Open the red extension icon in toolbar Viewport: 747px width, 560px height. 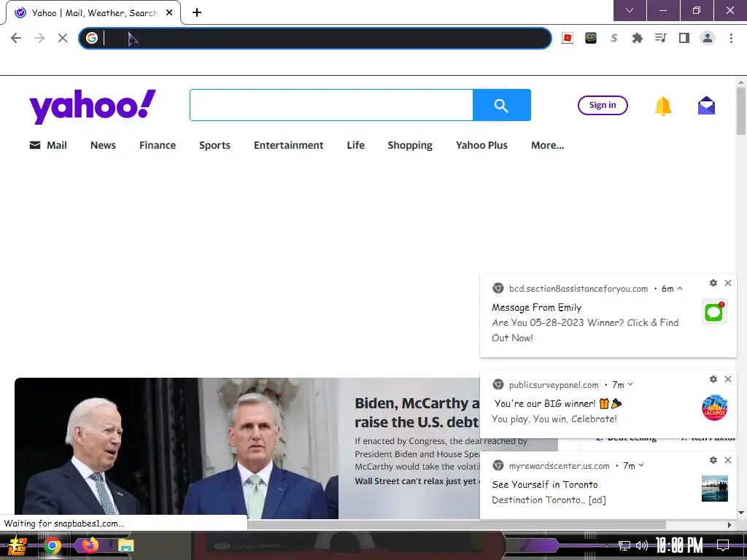(x=568, y=38)
